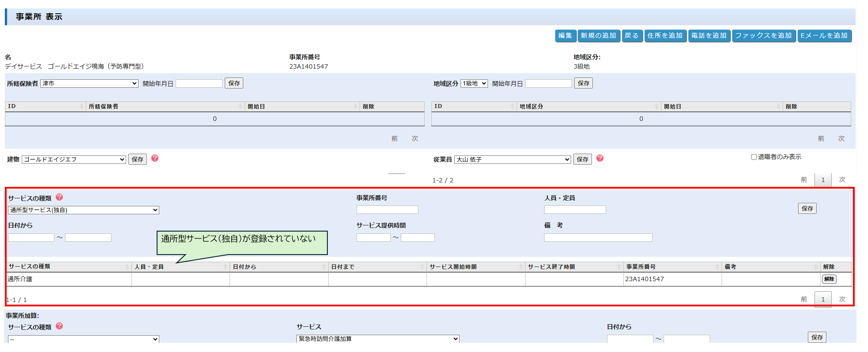This screenshot has width=868, height=352.
Task: Open service type dropdown showing 通所型サービス(独自)
Action: pos(84,210)
